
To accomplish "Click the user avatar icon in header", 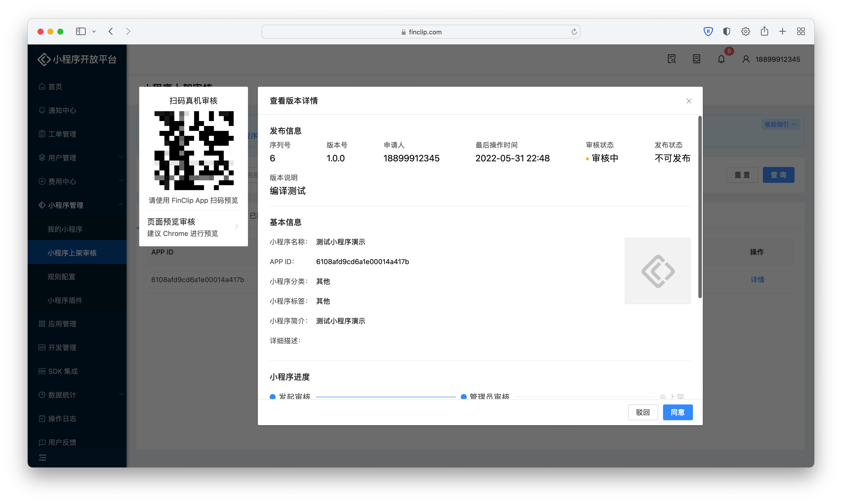I will coord(746,60).
